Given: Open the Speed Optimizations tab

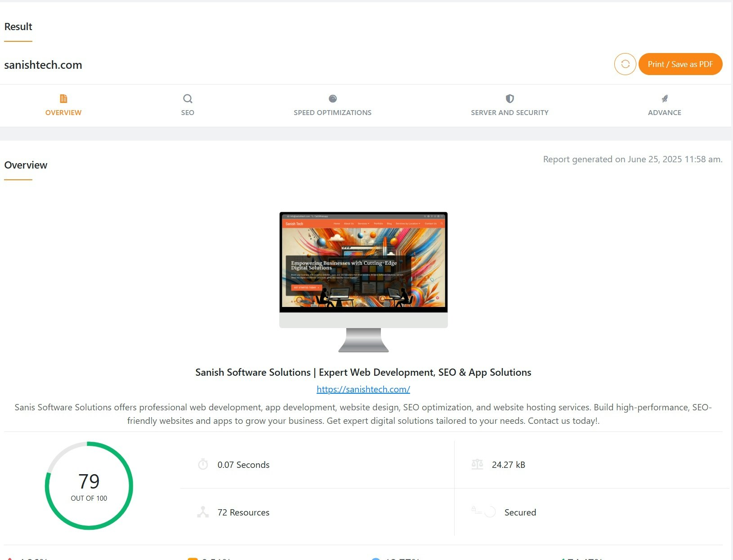Looking at the screenshot, I should pyautogui.click(x=333, y=106).
